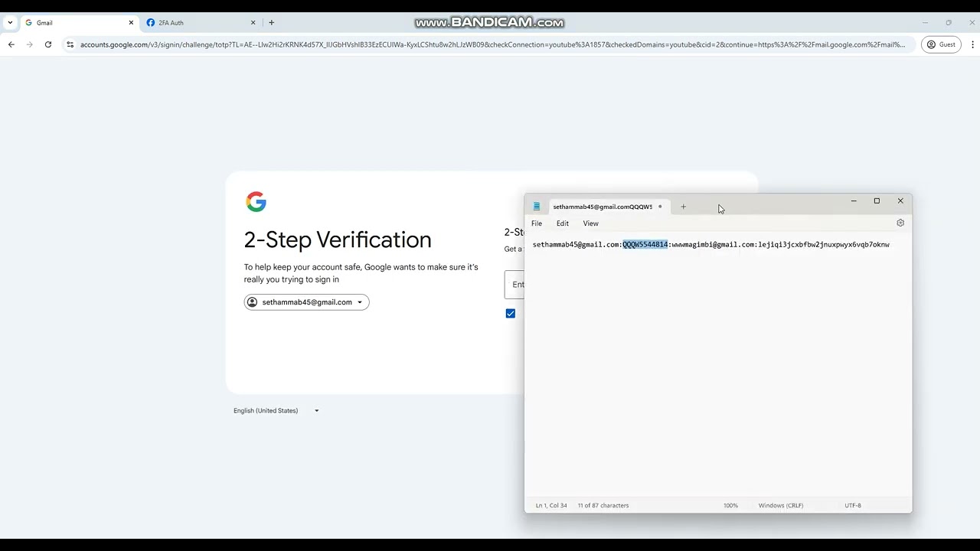This screenshot has height=551, width=980.
Task: Open the Notepad File menu
Action: [537, 223]
